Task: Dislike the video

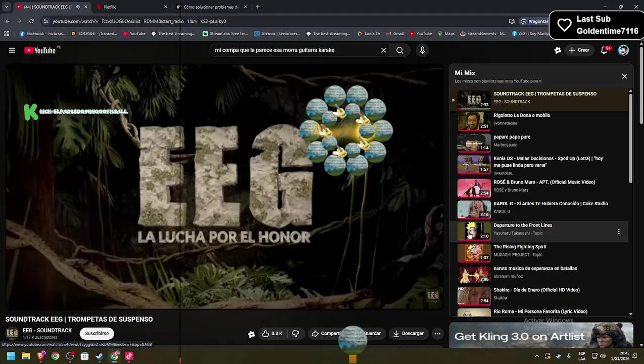Action: (296, 333)
